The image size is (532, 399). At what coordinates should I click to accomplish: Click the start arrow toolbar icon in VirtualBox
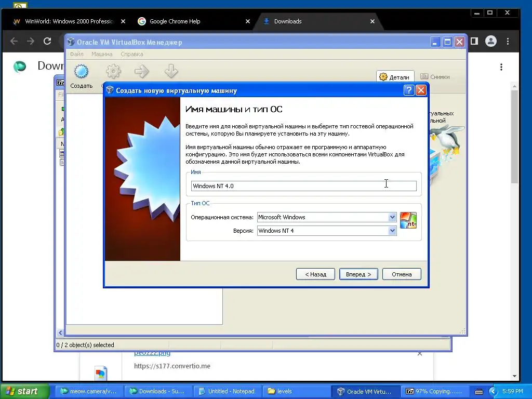(x=141, y=71)
